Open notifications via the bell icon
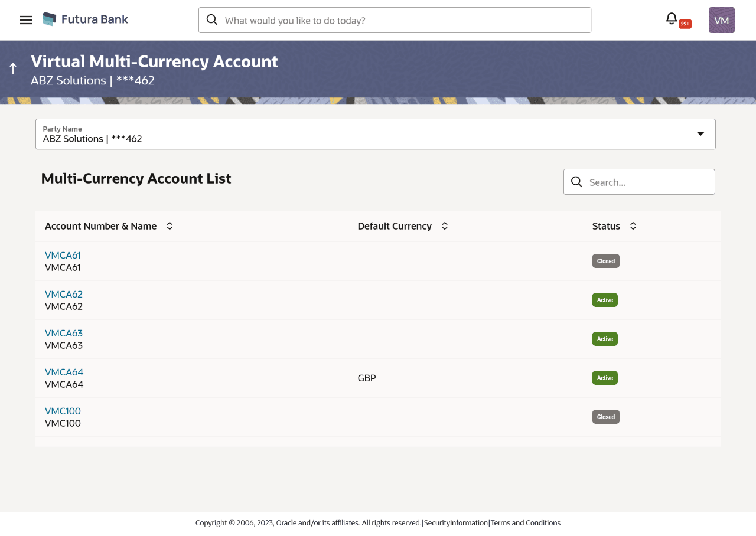 click(x=671, y=18)
